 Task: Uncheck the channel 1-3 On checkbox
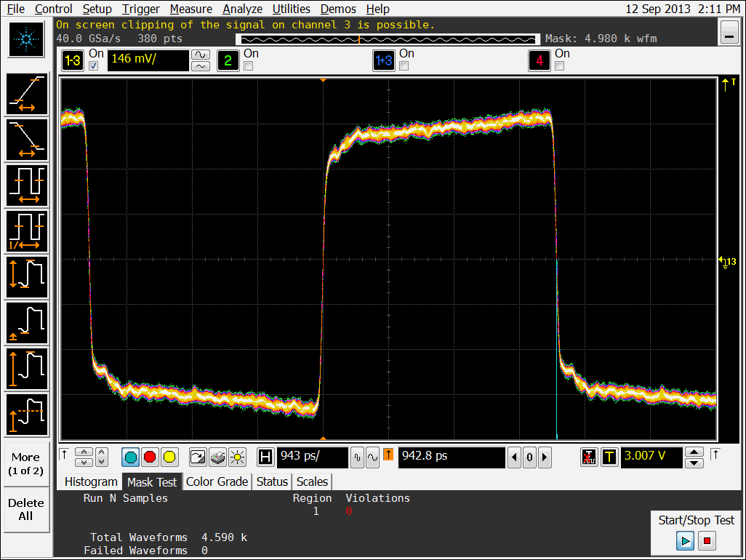[93, 66]
